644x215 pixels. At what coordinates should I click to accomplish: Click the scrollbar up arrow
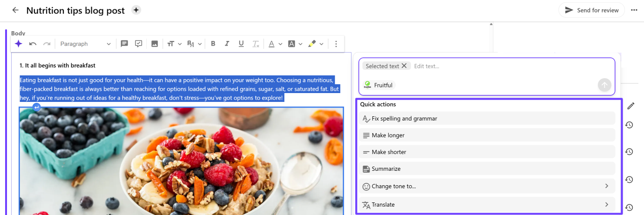coord(491,24)
